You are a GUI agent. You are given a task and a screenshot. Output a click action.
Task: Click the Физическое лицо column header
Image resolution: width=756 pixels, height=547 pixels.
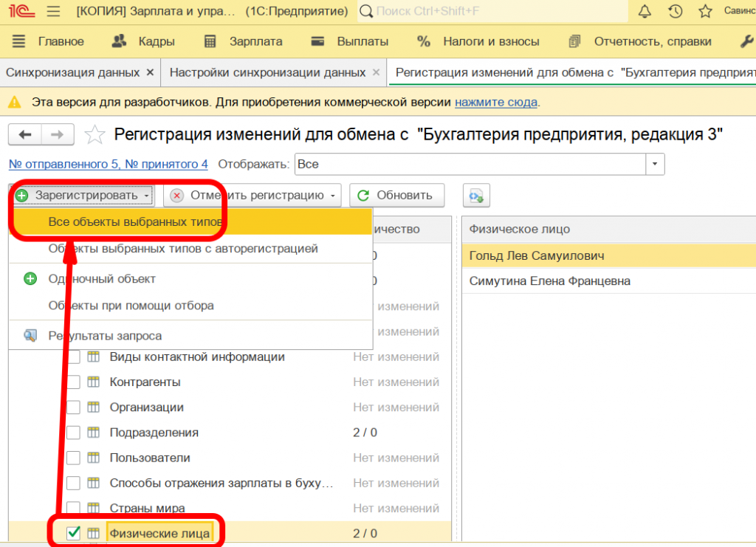(609, 230)
